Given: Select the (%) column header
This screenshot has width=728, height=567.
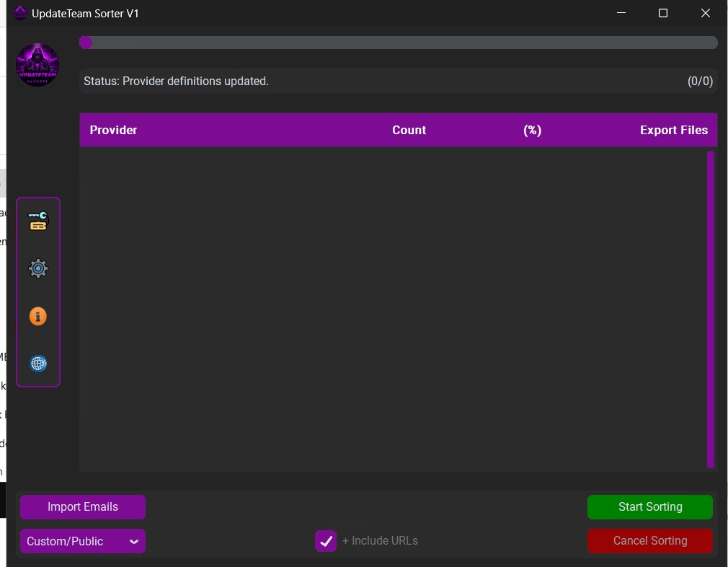Looking at the screenshot, I should click(532, 130).
